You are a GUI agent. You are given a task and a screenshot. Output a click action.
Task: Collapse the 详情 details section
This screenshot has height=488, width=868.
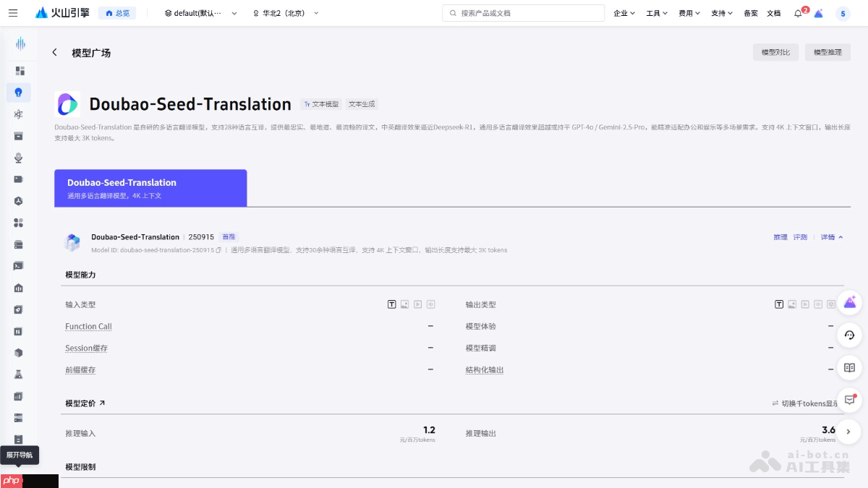click(x=830, y=236)
